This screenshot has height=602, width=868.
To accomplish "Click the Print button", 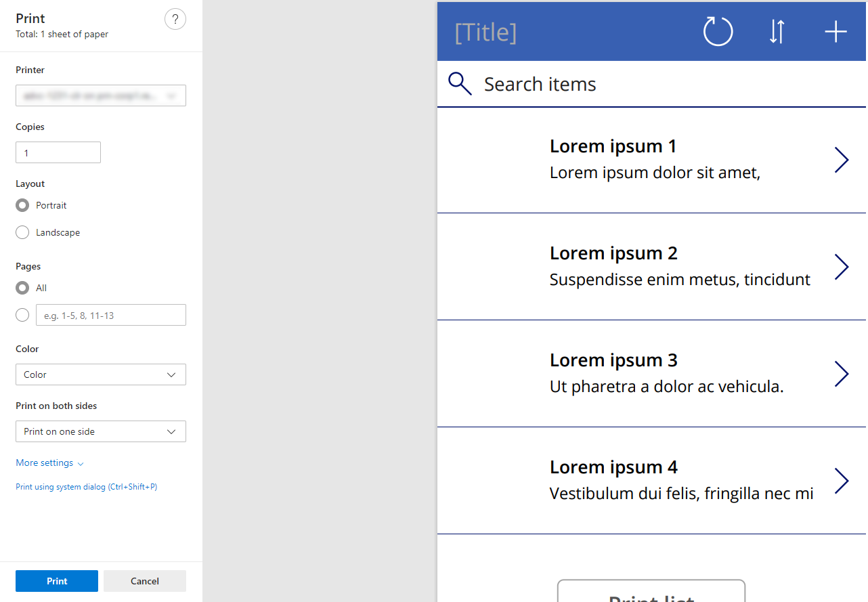I will tap(56, 581).
